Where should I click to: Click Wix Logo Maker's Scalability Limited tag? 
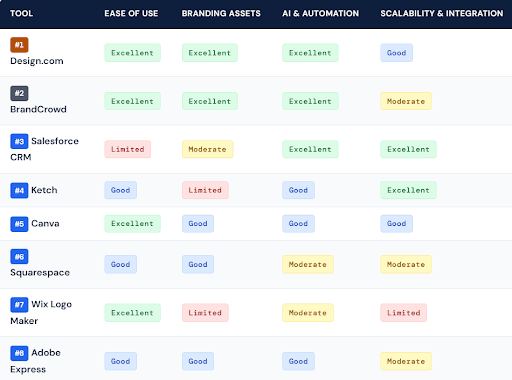403,313
